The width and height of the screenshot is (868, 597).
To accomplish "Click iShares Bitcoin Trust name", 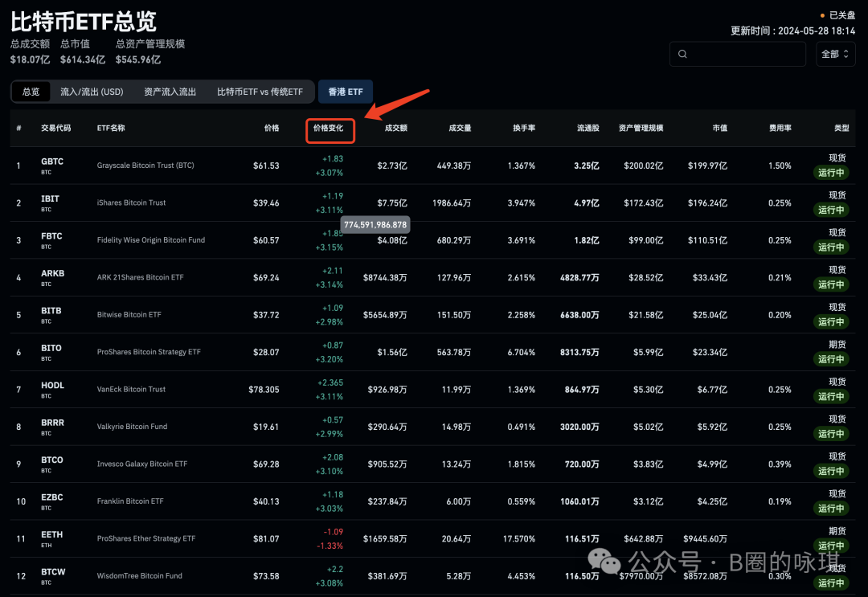I will coord(131,202).
